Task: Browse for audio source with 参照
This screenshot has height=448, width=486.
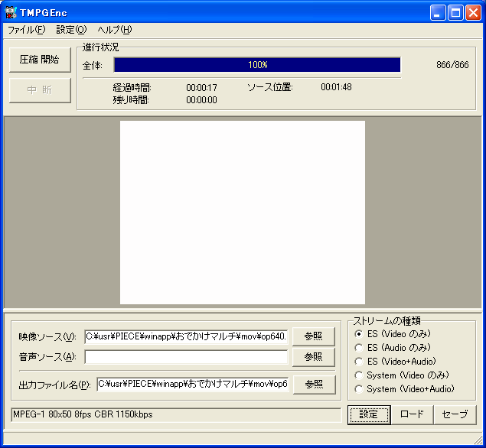Action: (x=314, y=357)
